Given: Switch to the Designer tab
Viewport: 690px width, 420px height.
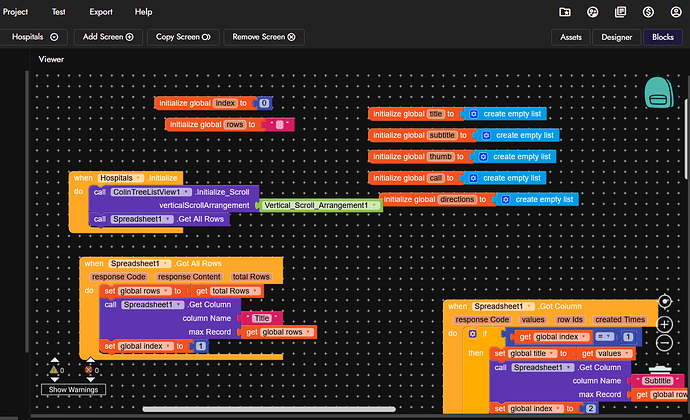Looking at the screenshot, I should 617,37.
